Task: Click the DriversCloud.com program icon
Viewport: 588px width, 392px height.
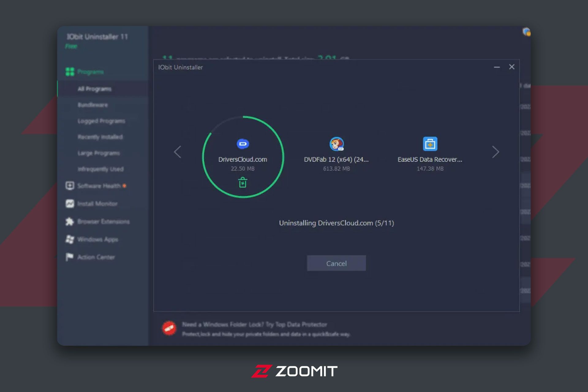Action: [243, 144]
